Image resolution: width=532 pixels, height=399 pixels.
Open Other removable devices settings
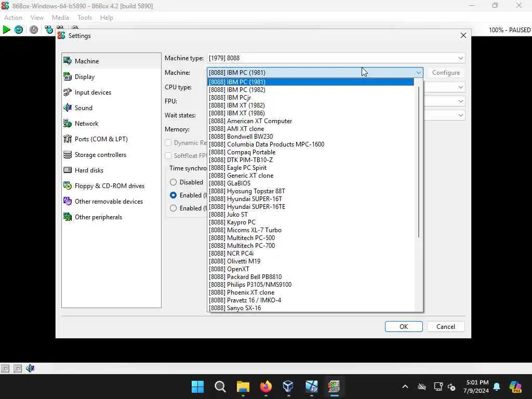[111, 202]
